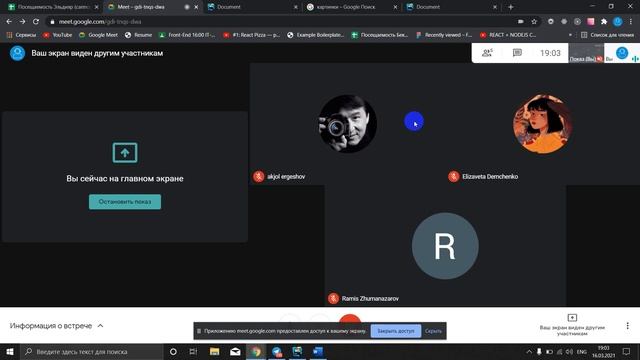Open the Windows Start menu
The image size is (640, 360).
pyautogui.click(x=10, y=351)
